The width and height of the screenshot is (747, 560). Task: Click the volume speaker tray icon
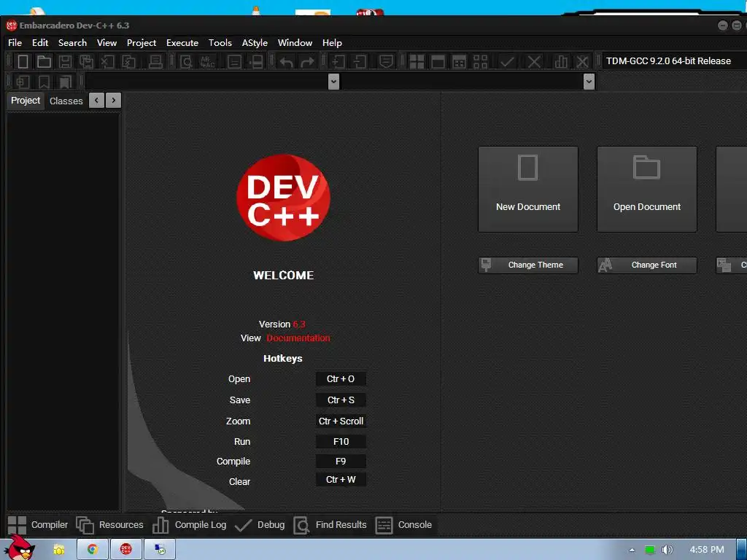click(x=667, y=550)
